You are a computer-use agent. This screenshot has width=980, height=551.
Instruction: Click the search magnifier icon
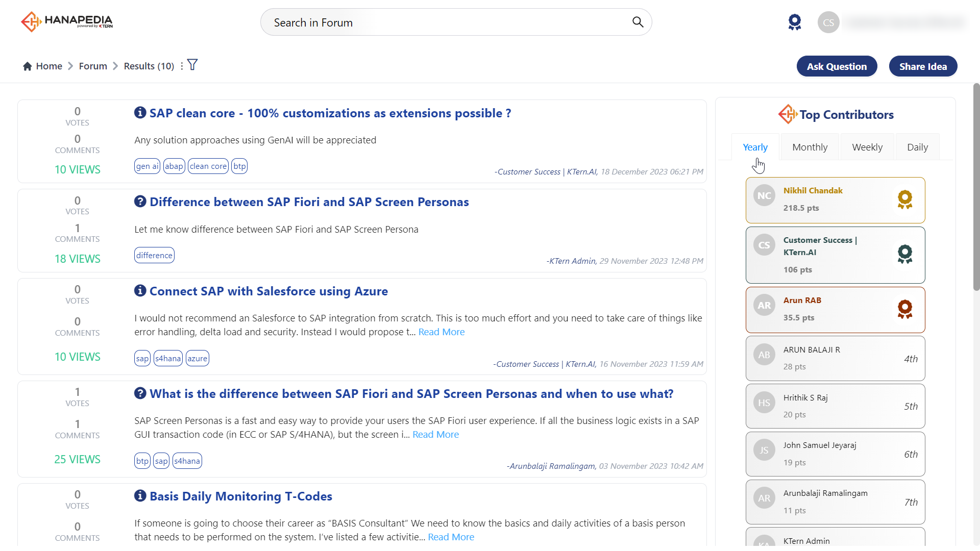(x=638, y=22)
